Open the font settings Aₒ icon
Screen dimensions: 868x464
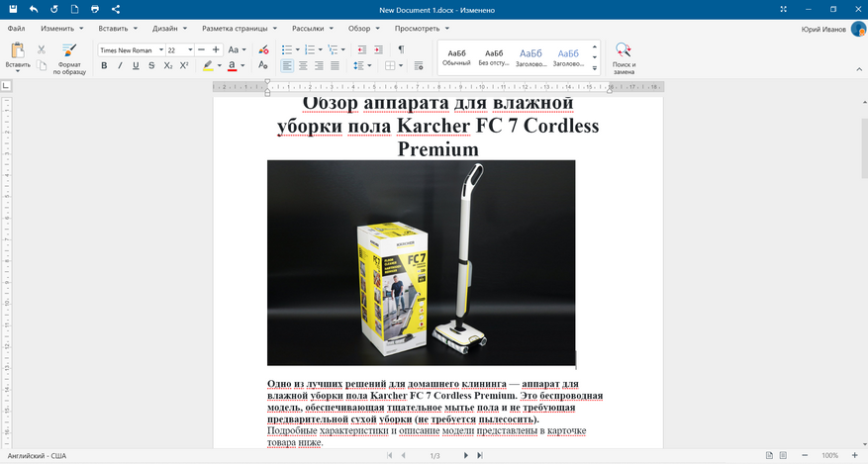[x=263, y=65]
